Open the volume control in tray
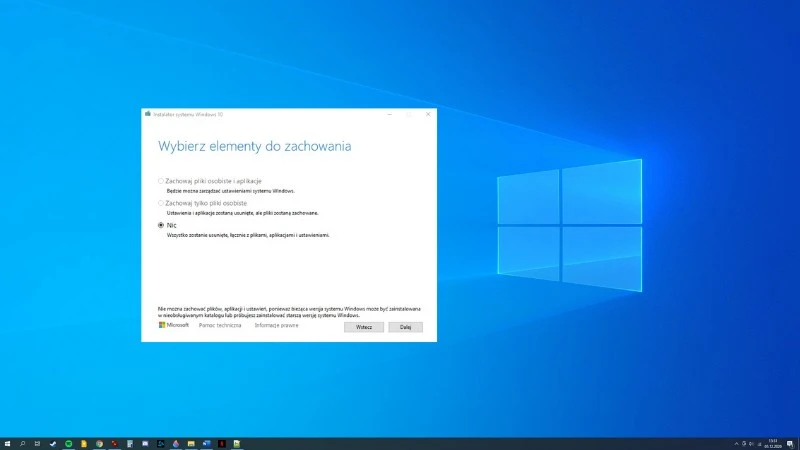Screen dimensions: 800x450 pos(752,444)
